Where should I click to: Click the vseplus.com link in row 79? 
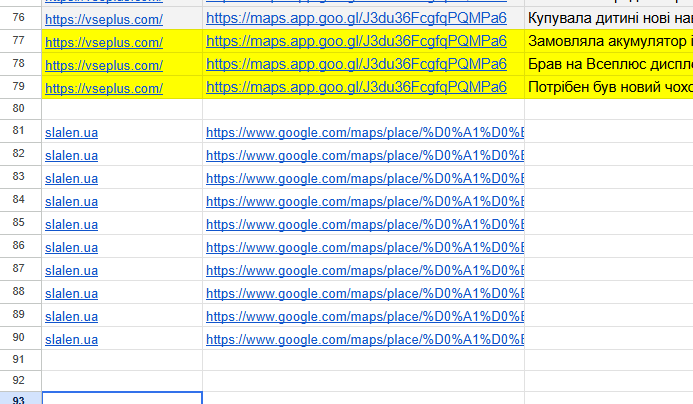tap(104, 88)
